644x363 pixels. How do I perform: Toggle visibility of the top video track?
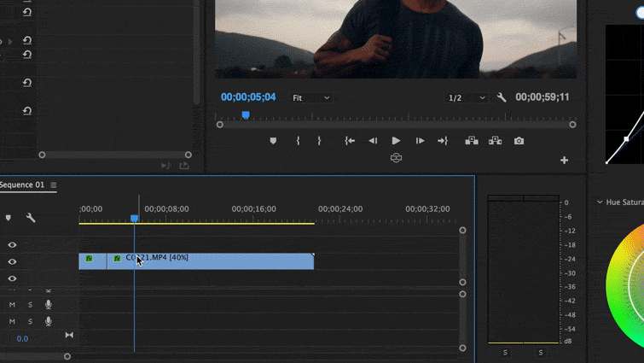click(x=12, y=245)
